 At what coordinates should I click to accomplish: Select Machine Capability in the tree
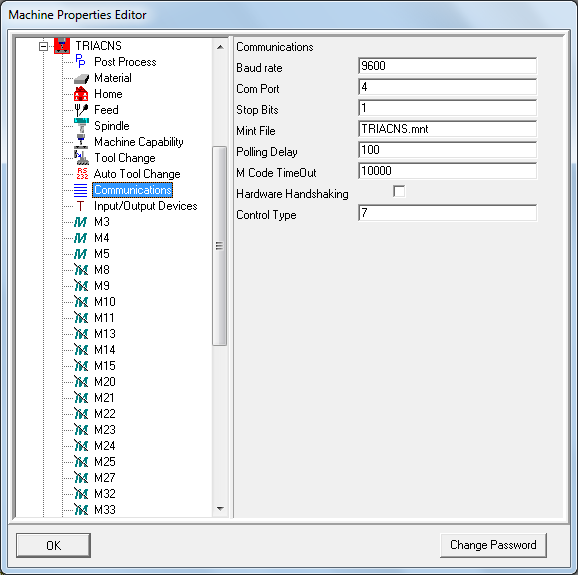coord(139,142)
